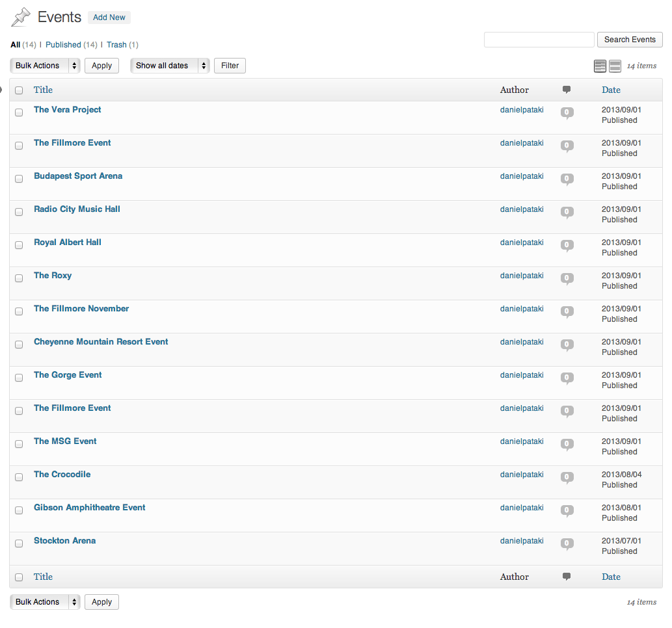Viewport: 672px width, 628px height.
Task: Open Cheyenne Mountain Resort Event
Action: coord(101,342)
